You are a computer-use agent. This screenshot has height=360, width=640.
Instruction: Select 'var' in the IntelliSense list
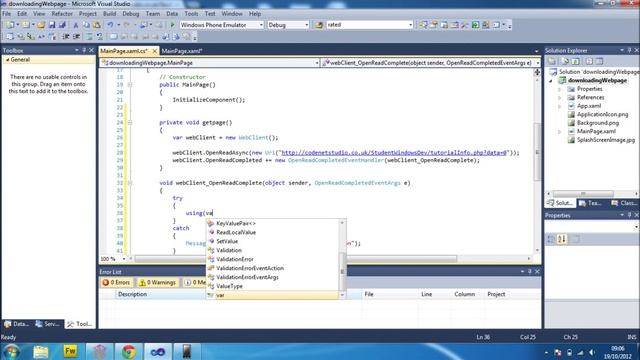coord(273,295)
